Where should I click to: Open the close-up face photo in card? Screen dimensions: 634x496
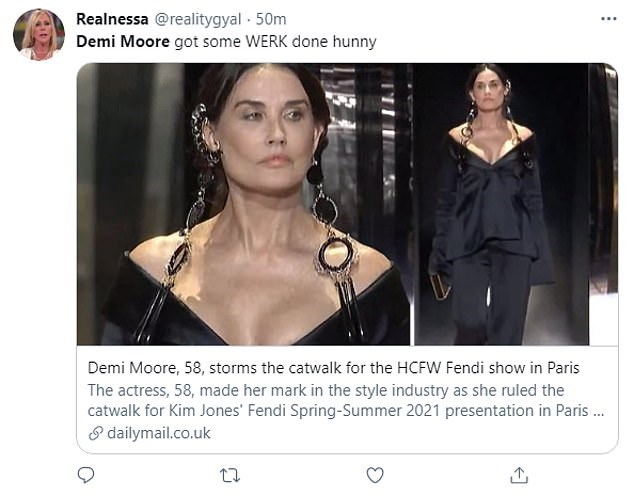click(x=243, y=204)
